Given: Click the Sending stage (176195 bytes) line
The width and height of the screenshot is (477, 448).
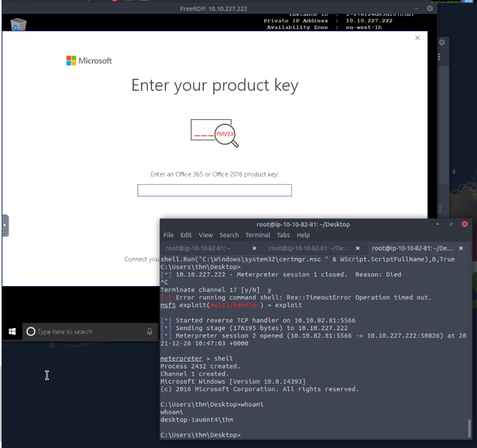Looking at the screenshot, I should pyautogui.click(x=254, y=328).
